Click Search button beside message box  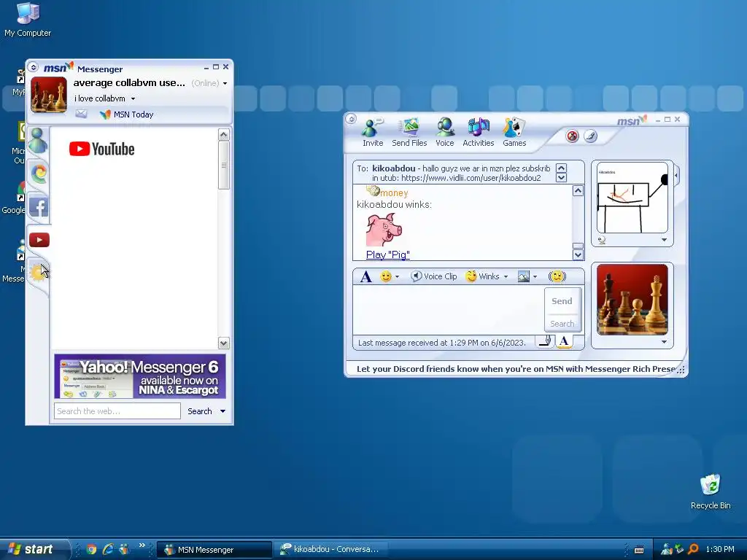562,323
